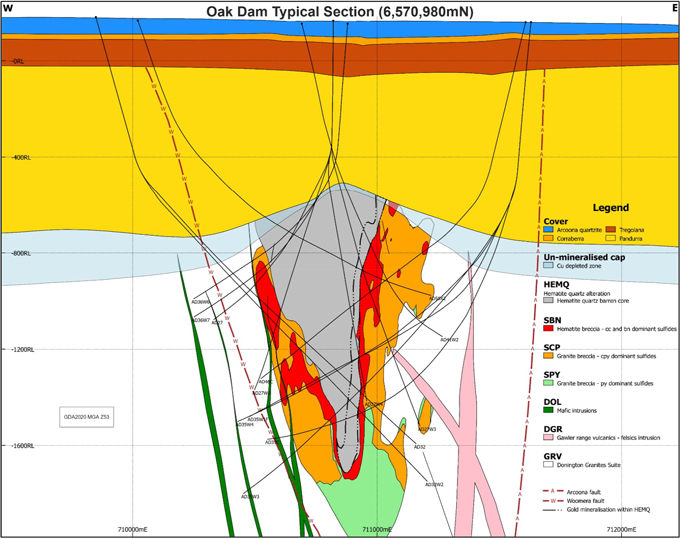
Task: Select the Donington Granites Suite white swatch
Action: (x=549, y=464)
